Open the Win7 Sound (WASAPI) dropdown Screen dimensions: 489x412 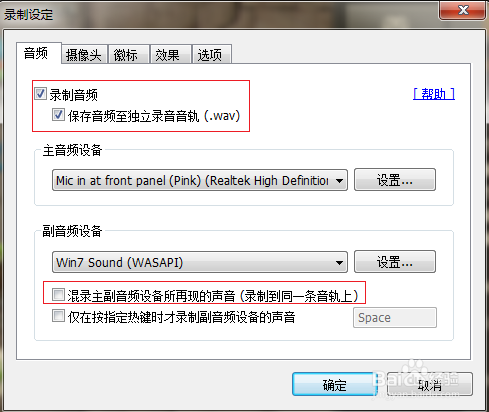[200, 262]
